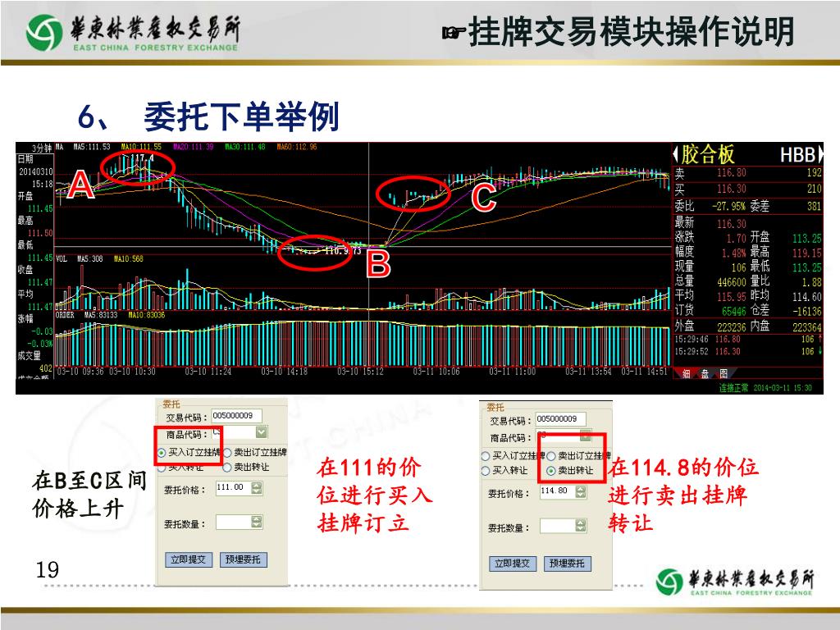Select 买入订立挂牌 radio in the left order panel

(x=162, y=453)
